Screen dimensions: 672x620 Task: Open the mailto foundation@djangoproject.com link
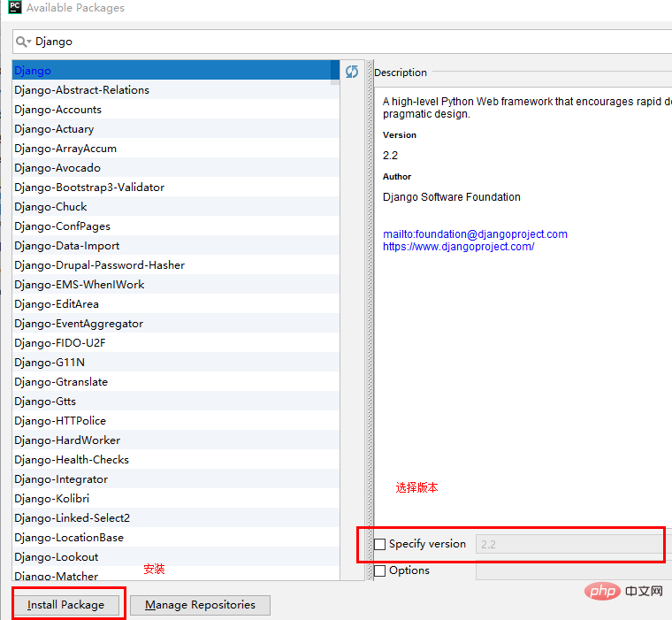pyautogui.click(x=475, y=234)
